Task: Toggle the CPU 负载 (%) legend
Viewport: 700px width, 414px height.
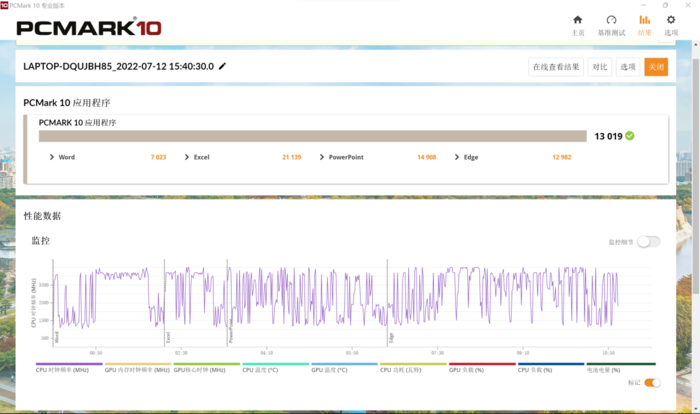Action: coord(551,368)
